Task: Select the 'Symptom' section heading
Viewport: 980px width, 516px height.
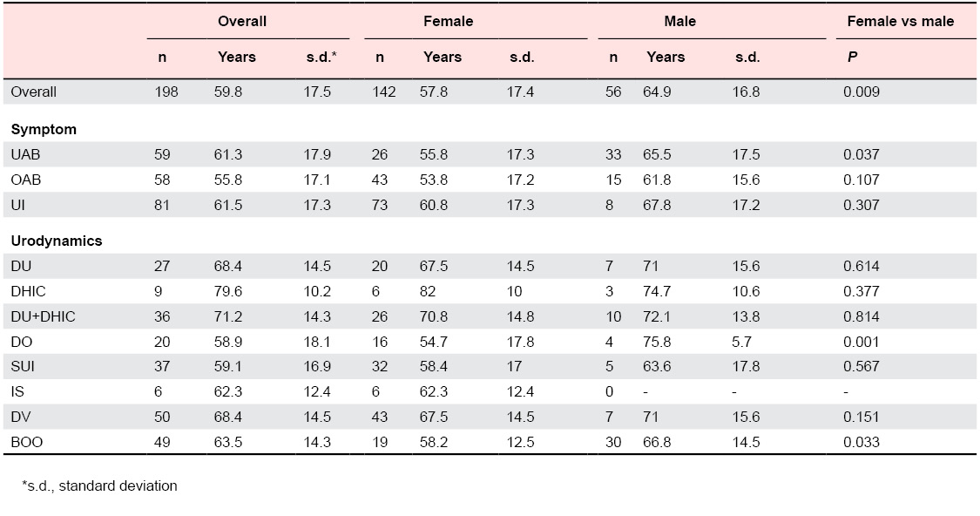Action: [x=44, y=129]
